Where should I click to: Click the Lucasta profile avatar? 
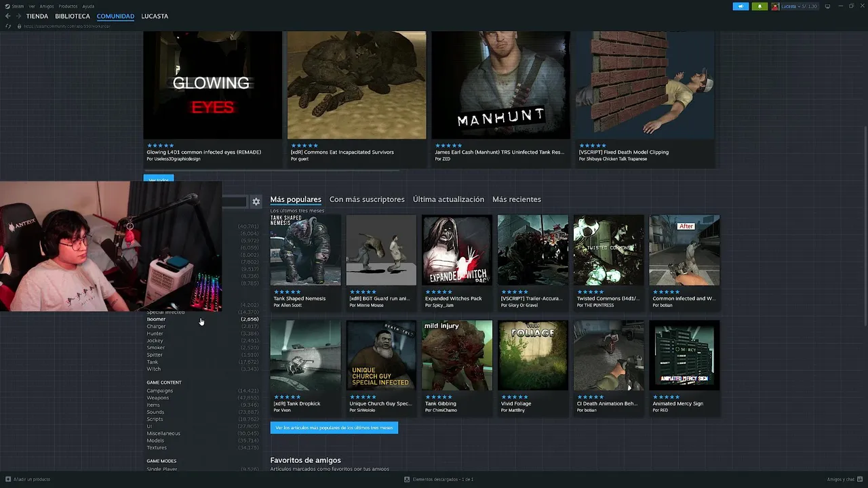tap(775, 6)
